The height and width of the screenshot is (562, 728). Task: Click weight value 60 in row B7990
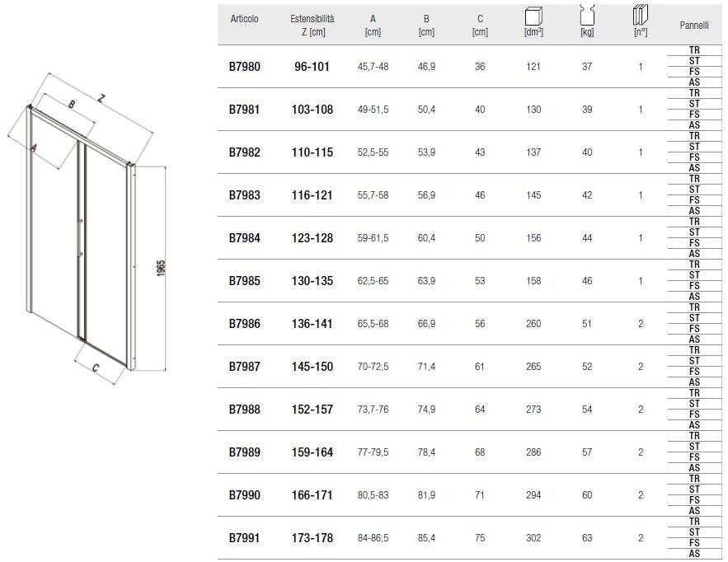pyautogui.click(x=587, y=495)
